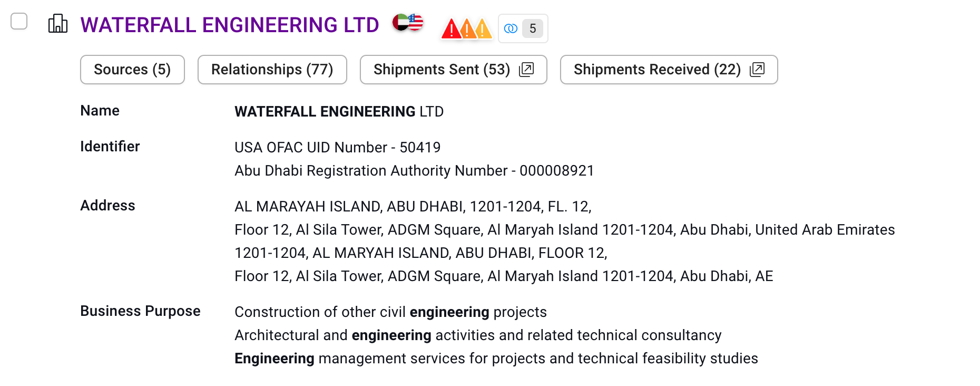Open the Sources (5) tab

tap(132, 70)
